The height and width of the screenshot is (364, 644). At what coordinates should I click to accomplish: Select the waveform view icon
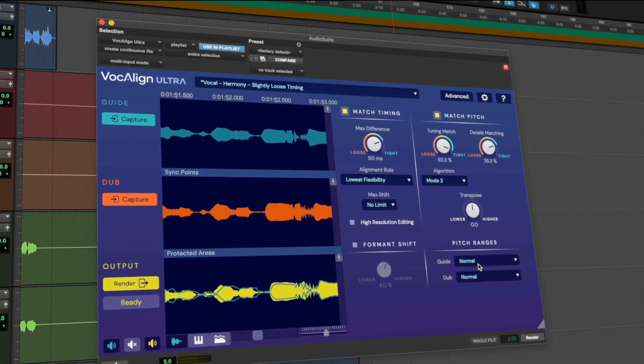[177, 341]
